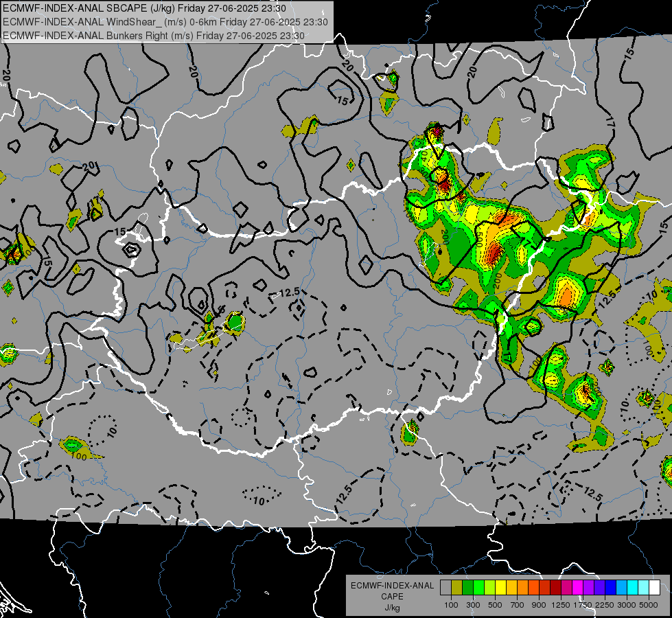This screenshot has height=618, width=672.
Task: Click the CAPE word in legend box
Action: 392,597
